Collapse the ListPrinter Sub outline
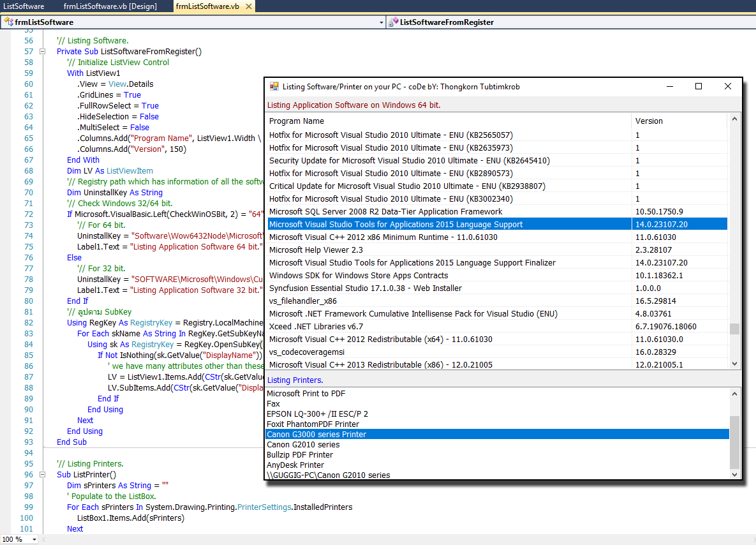Screen dimensions: 756x545 (x=43, y=475)
